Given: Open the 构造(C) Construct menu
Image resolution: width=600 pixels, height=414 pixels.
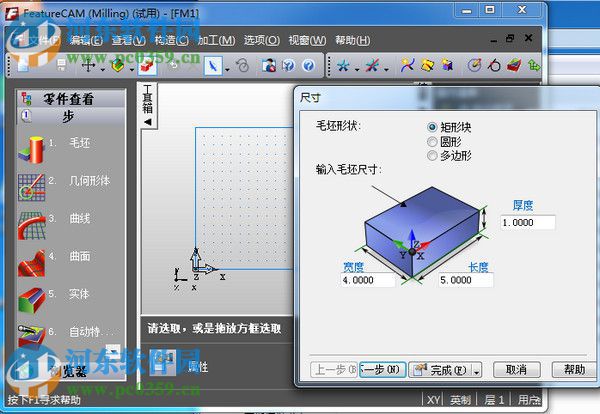Looking at the screenshot, I should [x=172, y=40].
